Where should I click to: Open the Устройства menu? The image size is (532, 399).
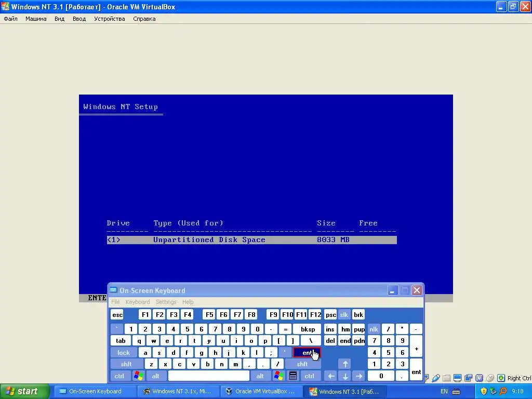109,19
